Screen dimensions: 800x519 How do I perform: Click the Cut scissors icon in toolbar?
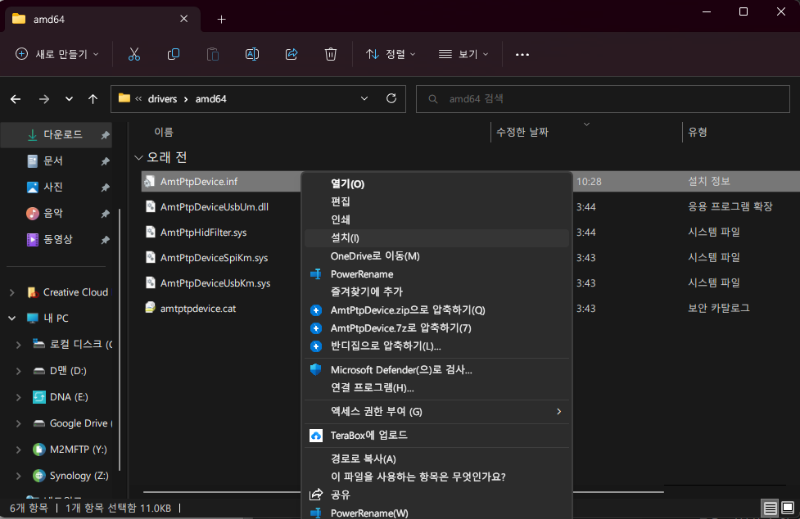coord(134,54)
